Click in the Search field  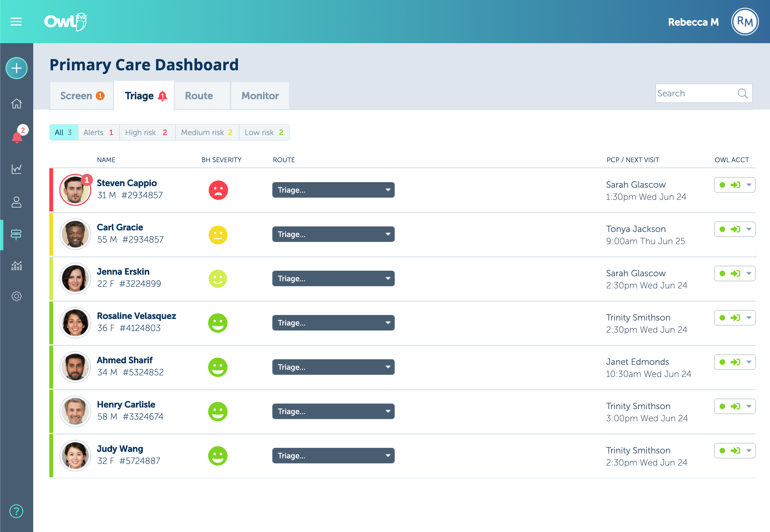(x=704, y=93)
